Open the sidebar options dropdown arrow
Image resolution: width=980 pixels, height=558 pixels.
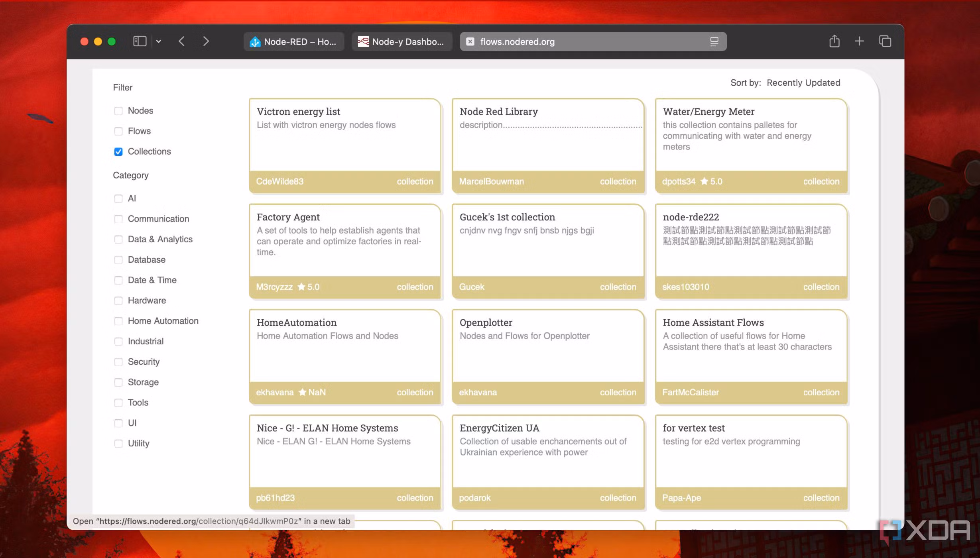pos(159,41)
